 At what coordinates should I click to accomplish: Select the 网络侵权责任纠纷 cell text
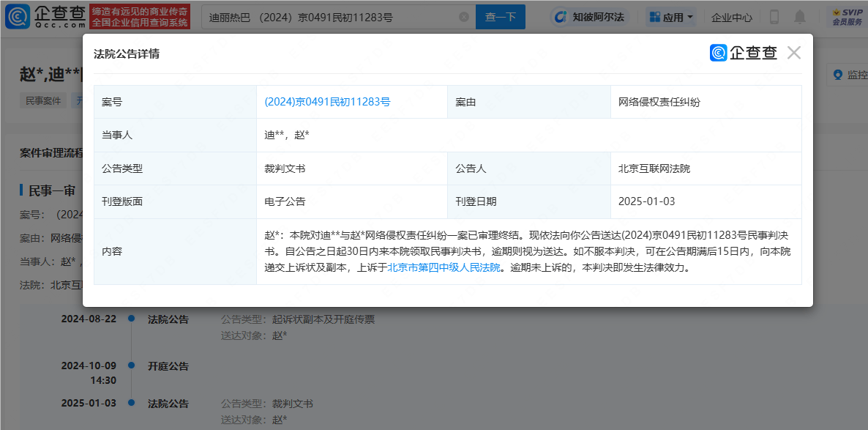point(659,102)
